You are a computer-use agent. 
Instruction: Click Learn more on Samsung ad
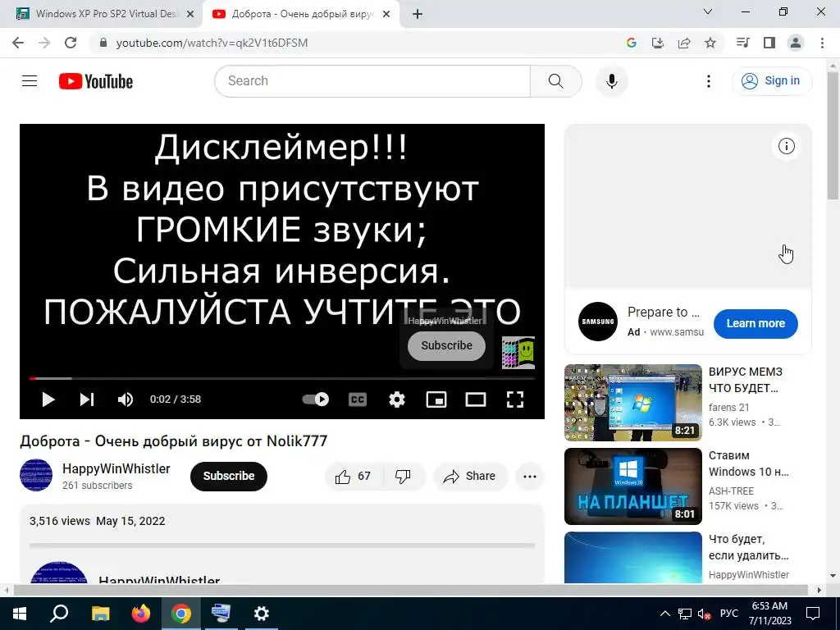(756, 323)
